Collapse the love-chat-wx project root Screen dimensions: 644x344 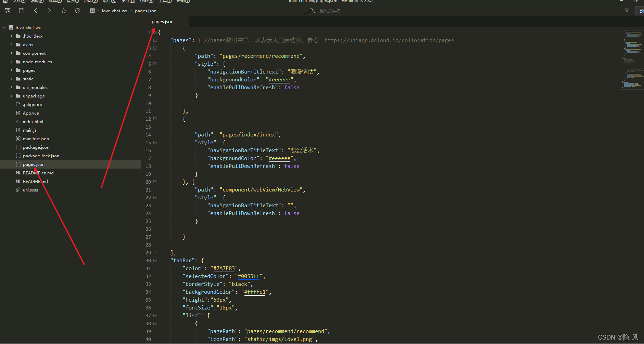[x=4, y=27]
